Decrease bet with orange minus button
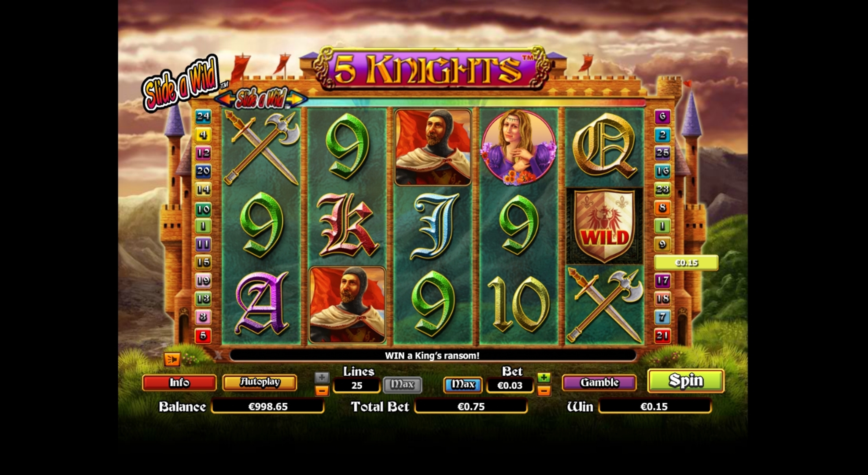Viewport: 868px width, 475px height. (x=544, y=391)
